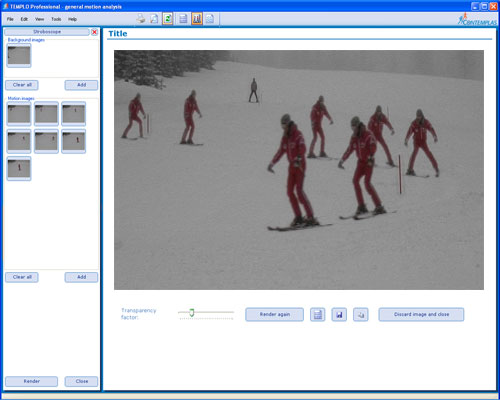Image resolution: width=500 pixels, height=400 pixels.
Task: Click the Transparency factor slider handle
Action: click(x=192, y=312)
